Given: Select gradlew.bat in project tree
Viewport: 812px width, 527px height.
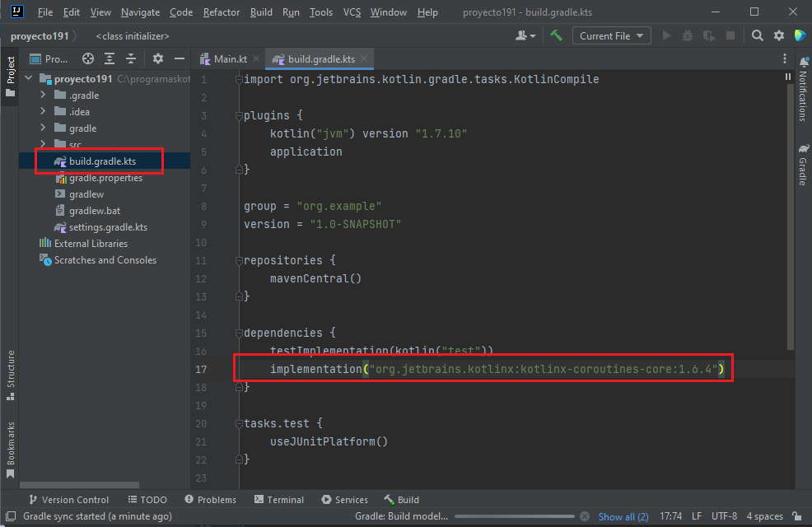Looking at the screenshot, I should click(x=94, y=211).
